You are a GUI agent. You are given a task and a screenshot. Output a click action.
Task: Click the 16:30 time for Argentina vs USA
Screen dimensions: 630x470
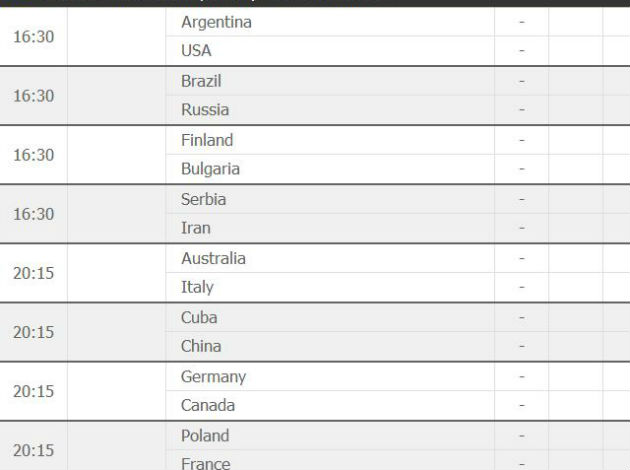[x=33, y=37]
